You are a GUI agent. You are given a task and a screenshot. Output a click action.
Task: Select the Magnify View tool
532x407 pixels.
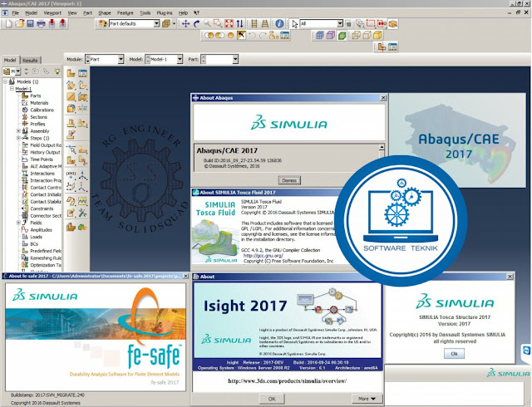click(x=207, y=24)
